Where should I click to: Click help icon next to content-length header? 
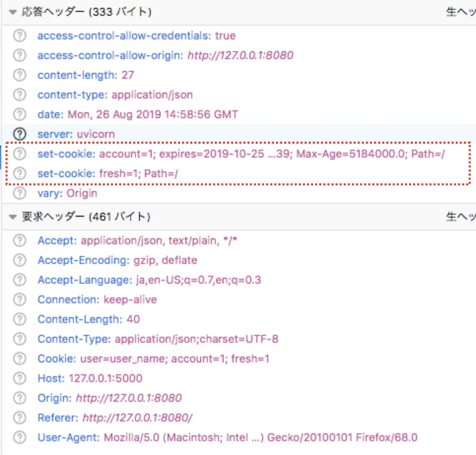20,75
